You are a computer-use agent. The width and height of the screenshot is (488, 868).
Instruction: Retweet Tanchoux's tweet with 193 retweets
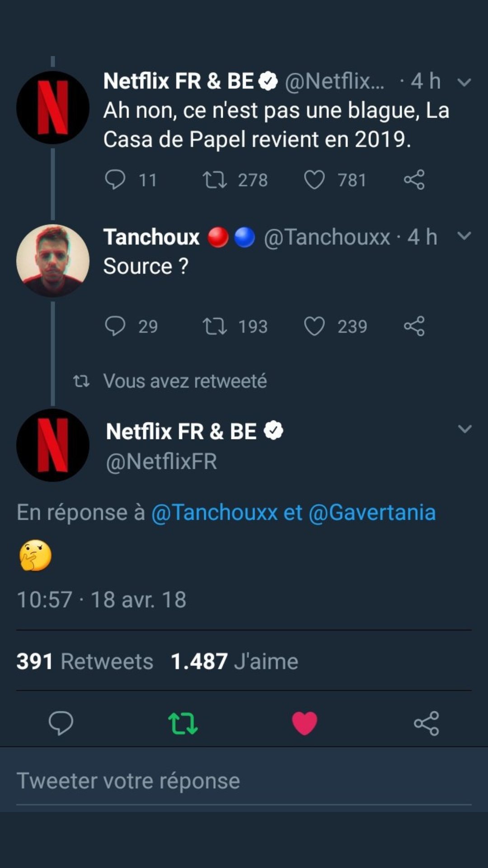coord(215,326)
